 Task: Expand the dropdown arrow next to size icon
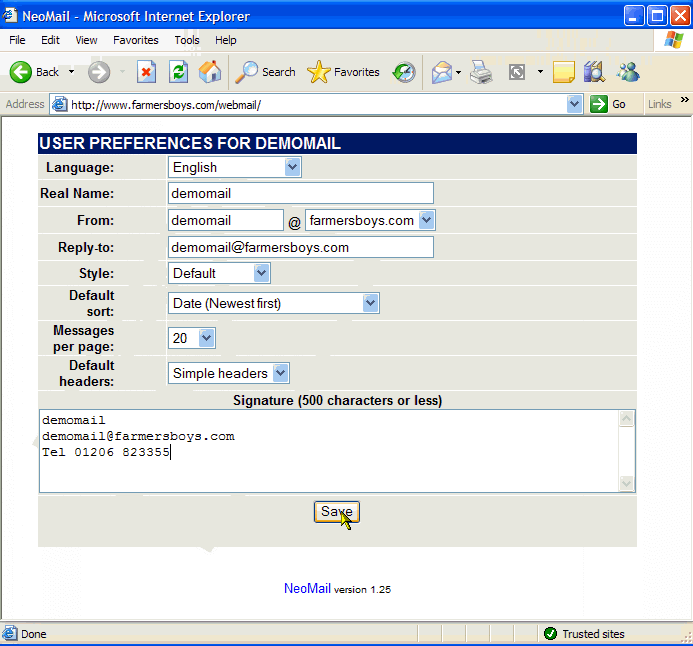pyautogui.click(x=540, y=72)
